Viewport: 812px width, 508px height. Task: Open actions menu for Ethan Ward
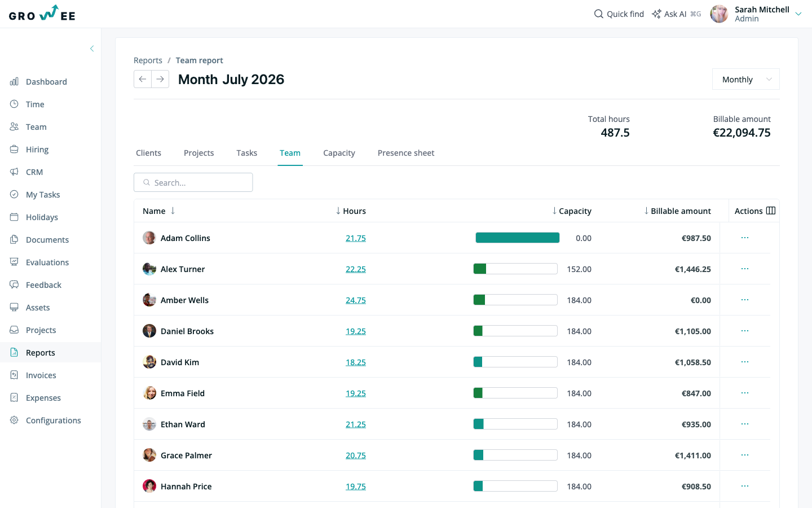[745, 424]
